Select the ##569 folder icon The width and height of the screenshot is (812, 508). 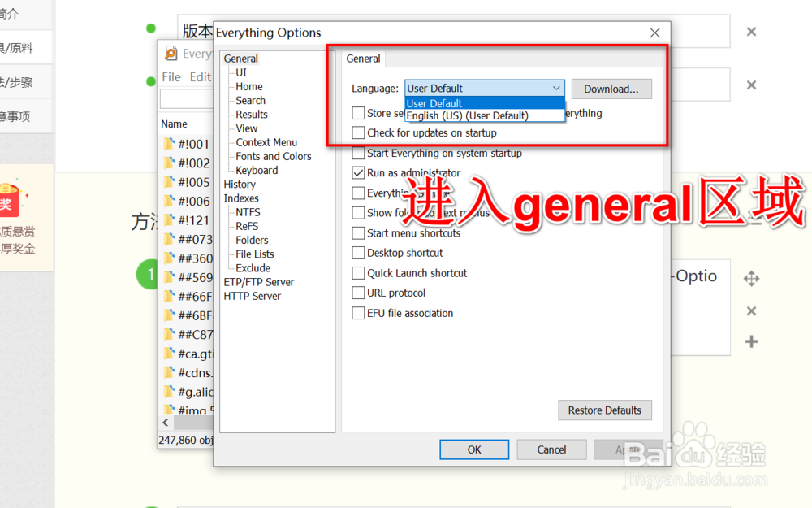coord(169,277)
